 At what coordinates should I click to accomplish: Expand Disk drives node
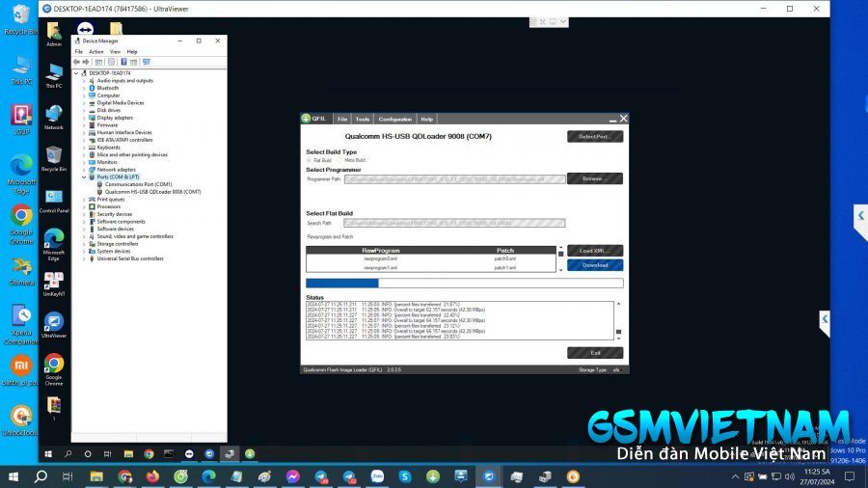pos(84,110)
